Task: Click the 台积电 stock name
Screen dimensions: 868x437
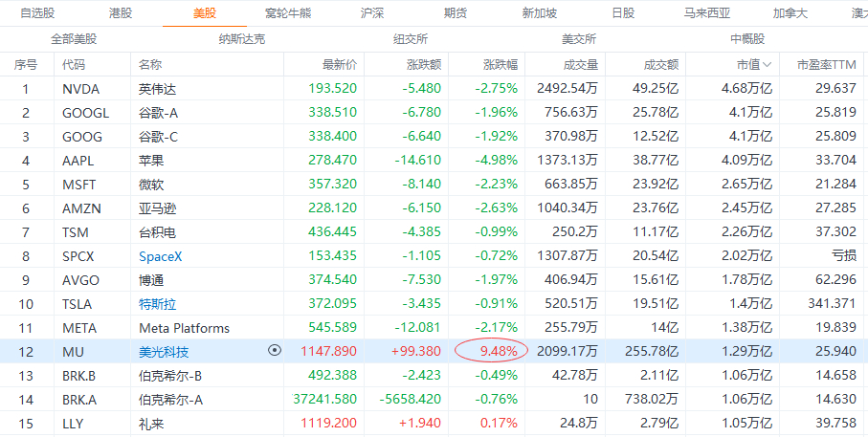Action: click(x=157, y=232)
